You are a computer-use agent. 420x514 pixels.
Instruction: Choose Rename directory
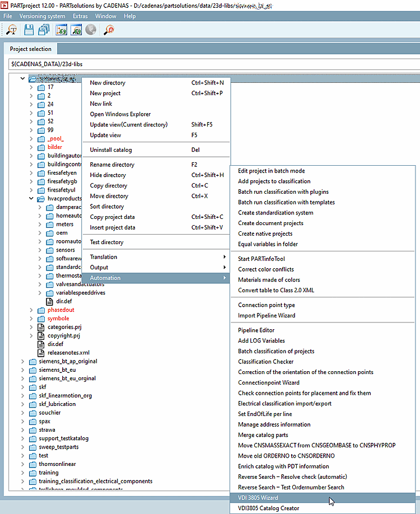[x=156, y=165]
